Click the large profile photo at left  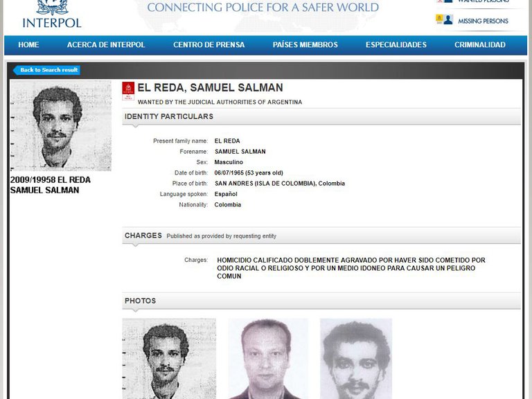point(61,125)
